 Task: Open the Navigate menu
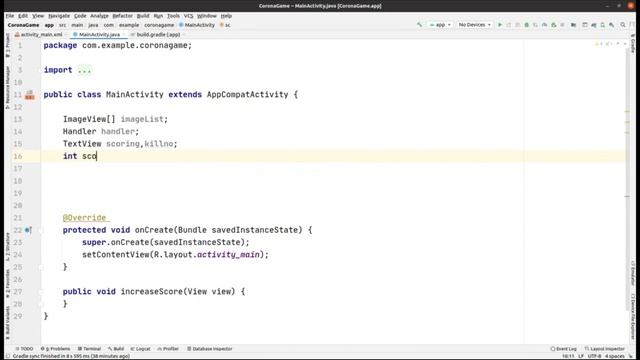59,16
